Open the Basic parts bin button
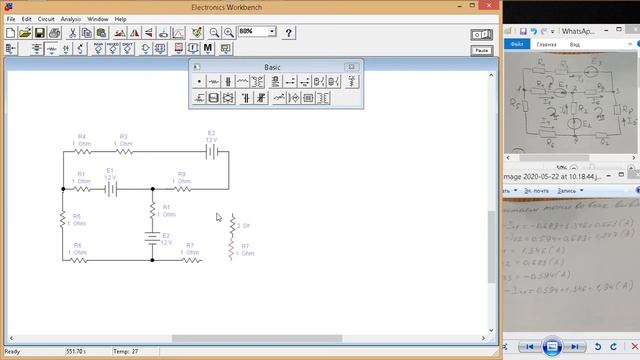The height and width of the screenshot is (360, 640). tap(51, 49)
